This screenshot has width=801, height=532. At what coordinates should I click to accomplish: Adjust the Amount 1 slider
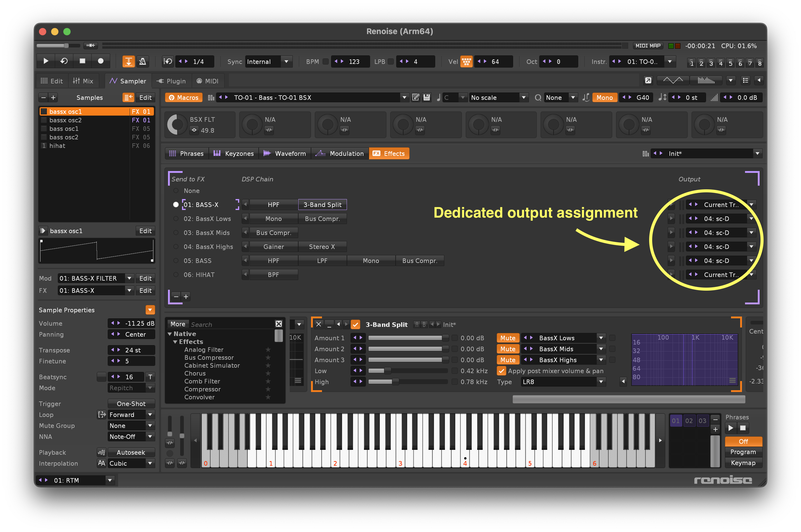[x=408, y=338]
